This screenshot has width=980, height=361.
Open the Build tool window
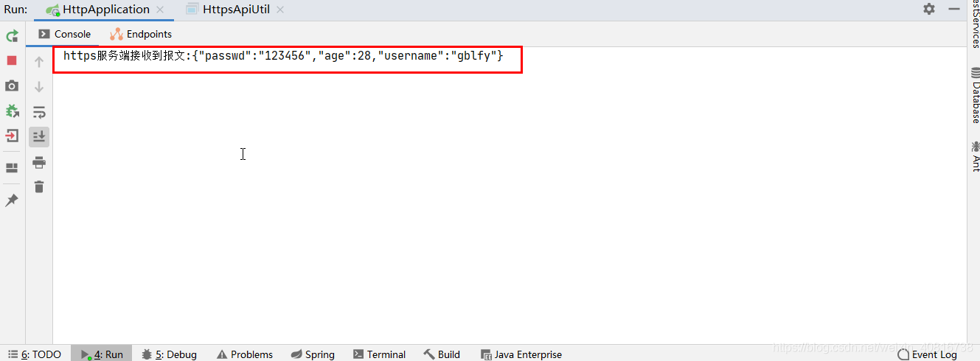pyautogui.click(x=441, y=354)
